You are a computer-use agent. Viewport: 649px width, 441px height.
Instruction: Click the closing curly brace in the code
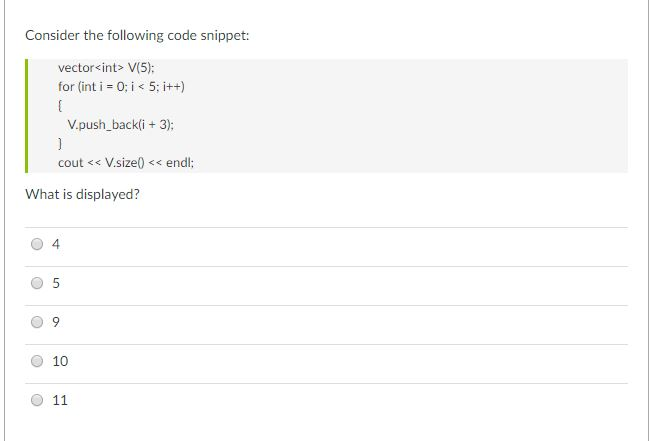(60, 144)
